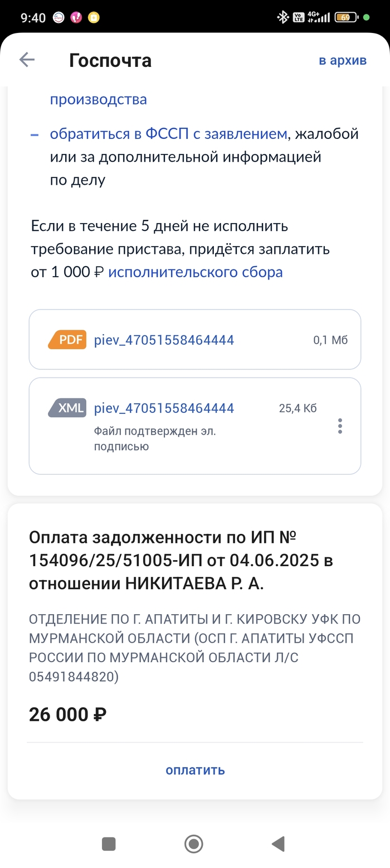Follow 'обратиться в ФССП с заявлением' link

coord(169,134)
